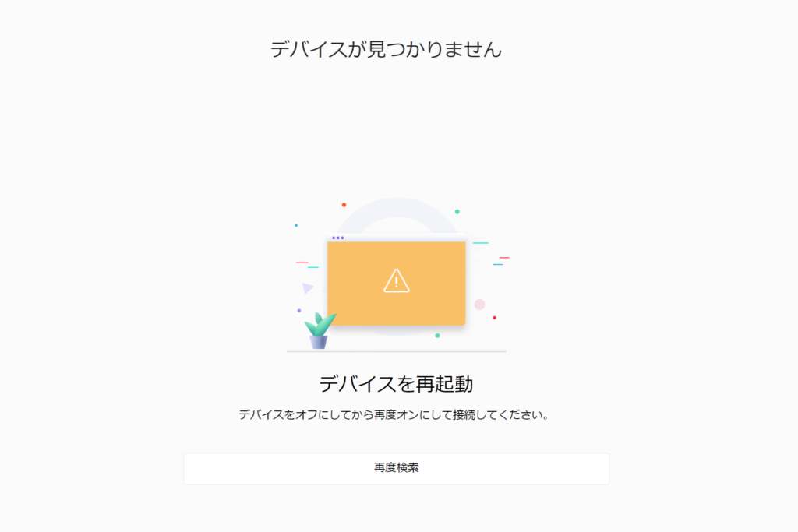Click the white warning triangle icon
This screenshot has width=798, height=532.
[x=397, y=280]
